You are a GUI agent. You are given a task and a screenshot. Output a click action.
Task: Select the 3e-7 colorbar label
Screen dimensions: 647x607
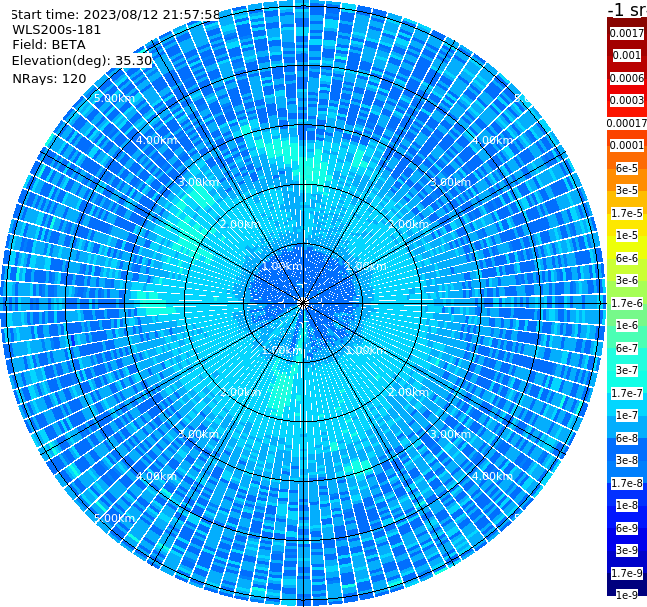click(x=627, y=370)
